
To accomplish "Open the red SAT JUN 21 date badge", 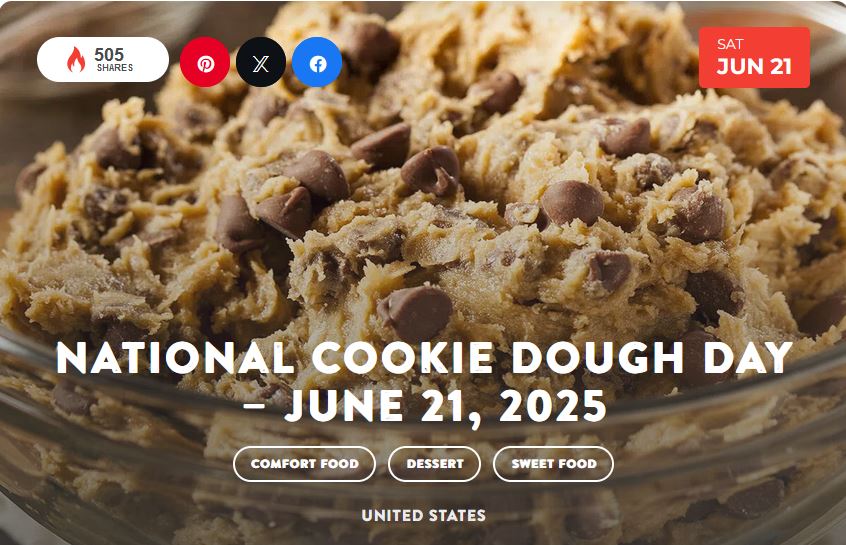I will tap(754, 57).
